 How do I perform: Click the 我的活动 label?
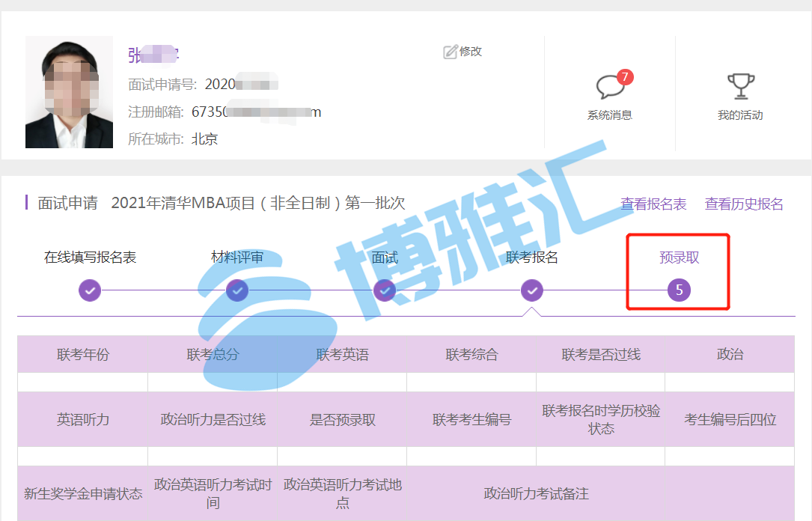741,115
